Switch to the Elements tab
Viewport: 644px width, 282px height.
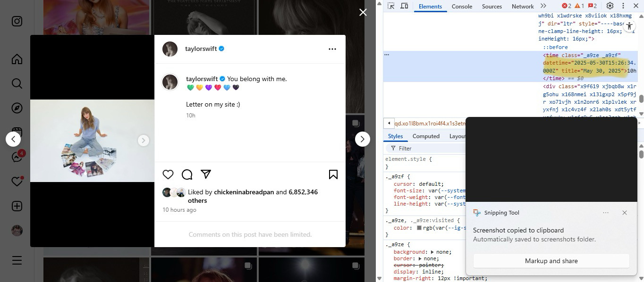pyautogui.click(x=430, y=7)
